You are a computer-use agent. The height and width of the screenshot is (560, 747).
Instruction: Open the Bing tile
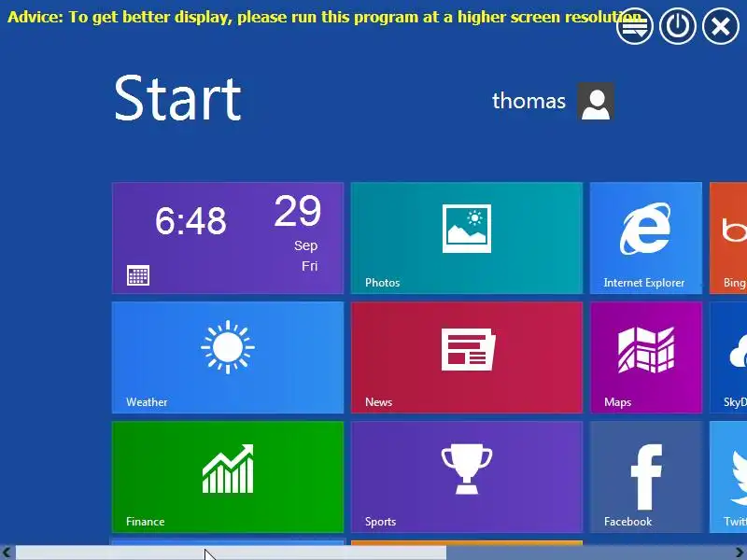click(728, 238)
